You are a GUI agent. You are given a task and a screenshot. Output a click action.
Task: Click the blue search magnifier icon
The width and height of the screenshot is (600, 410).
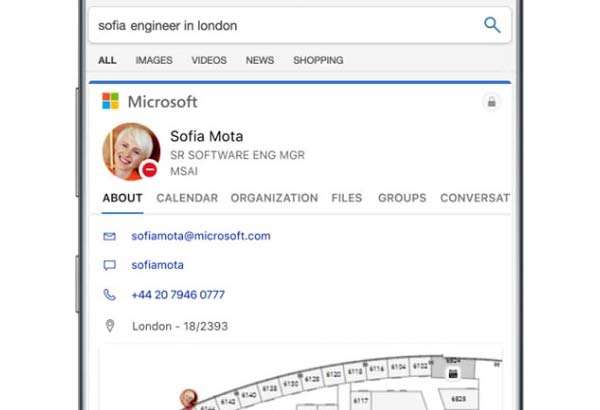[492, 25]
